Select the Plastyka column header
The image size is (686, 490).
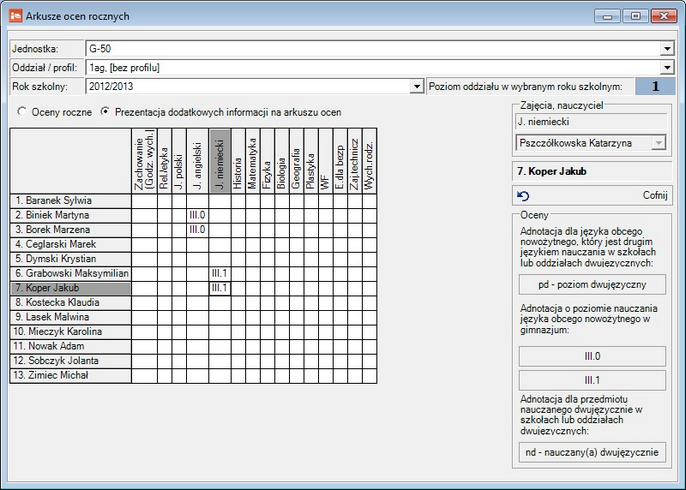coord(311,161)
